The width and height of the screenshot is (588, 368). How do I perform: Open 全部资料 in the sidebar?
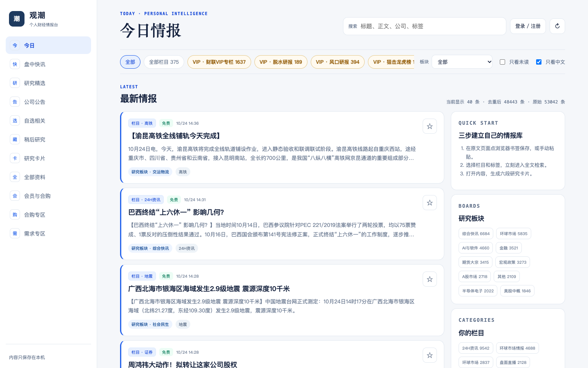(48, 177)
